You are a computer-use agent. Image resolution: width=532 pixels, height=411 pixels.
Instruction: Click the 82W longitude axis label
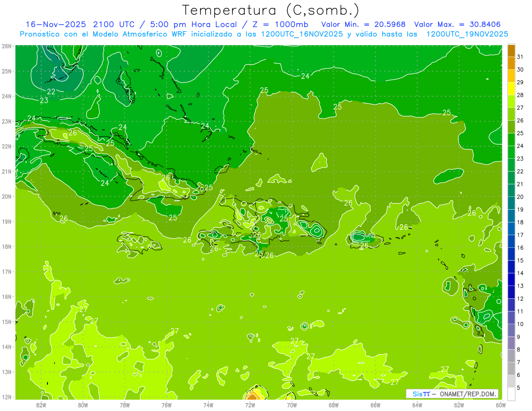(x=41, y=405)
